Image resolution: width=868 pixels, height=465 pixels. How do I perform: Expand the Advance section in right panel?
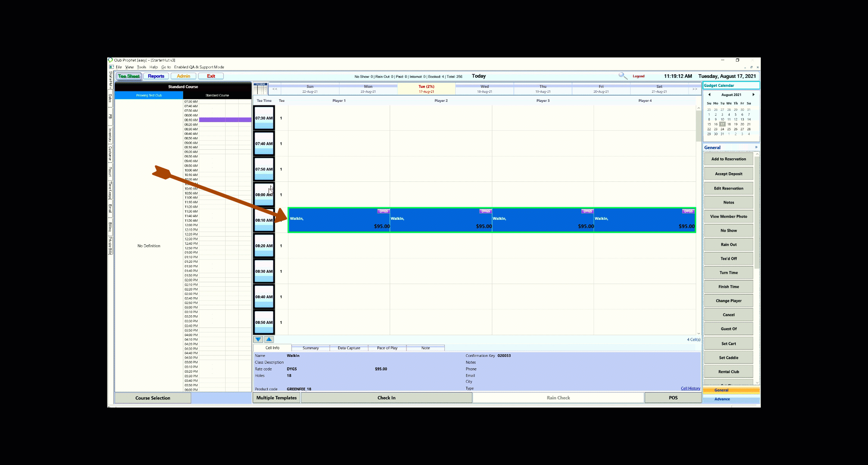point(722,399)
